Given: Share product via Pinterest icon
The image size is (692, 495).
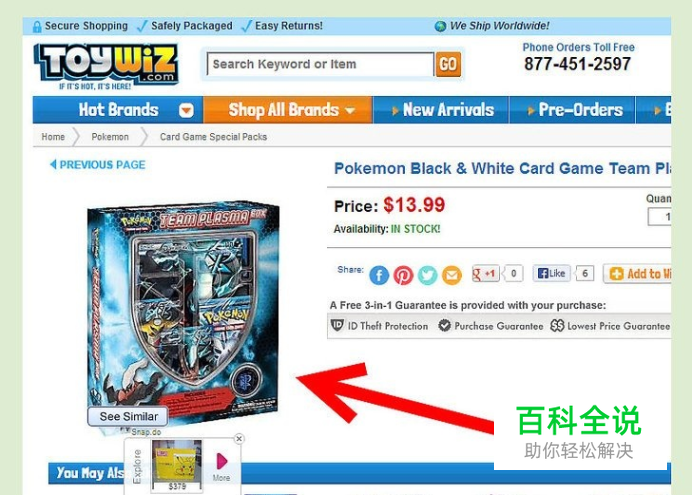Looking at the screenshot, I should 403,275.
